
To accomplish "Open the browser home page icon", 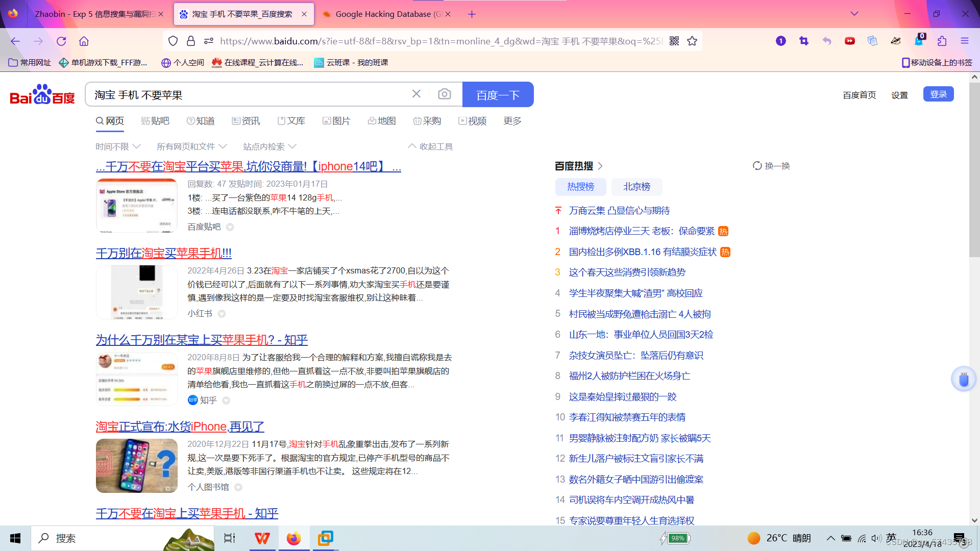I will click(x=84, y=41).
